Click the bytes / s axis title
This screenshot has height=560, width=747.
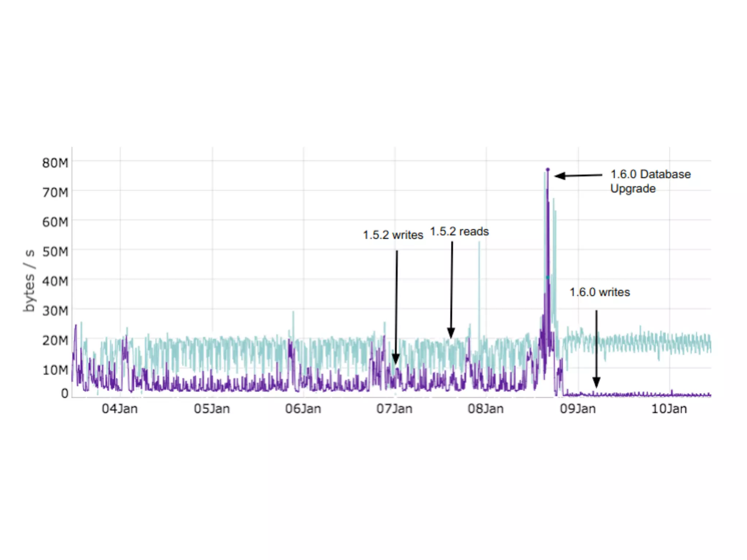[x=29, y=281]
